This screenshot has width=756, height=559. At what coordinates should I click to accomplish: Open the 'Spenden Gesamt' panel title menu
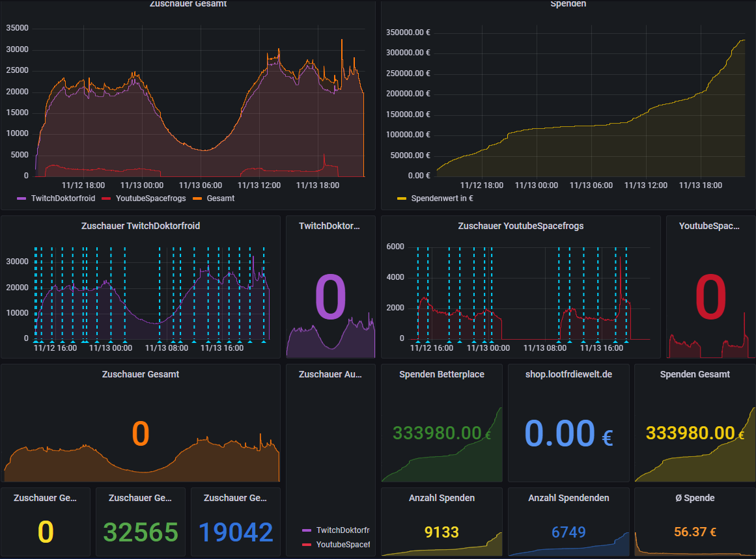pos(695,374)
